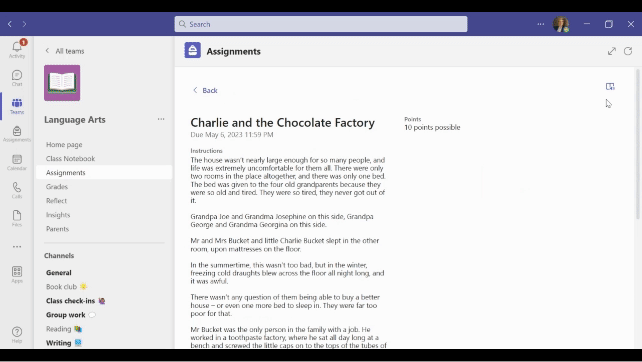Open Settings and more ellipsis in title bar
The image size is (642, 362).
[x=541, y=24]
